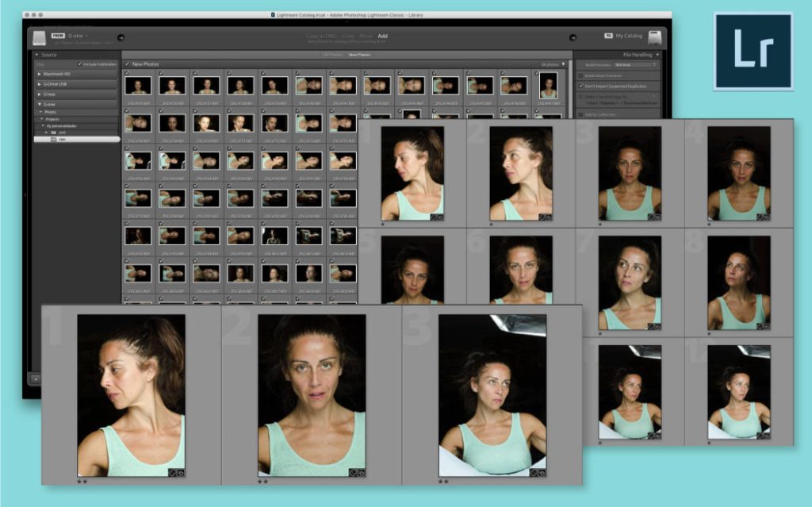Viewport: 812px width, 507px height.
Task: Click the folder icon of the selected raw folder
Action: pyautogui.click(x=53, y=139)
